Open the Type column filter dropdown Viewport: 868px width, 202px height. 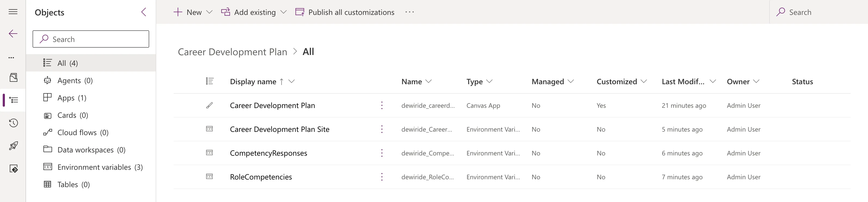click(x=490, y=81)
